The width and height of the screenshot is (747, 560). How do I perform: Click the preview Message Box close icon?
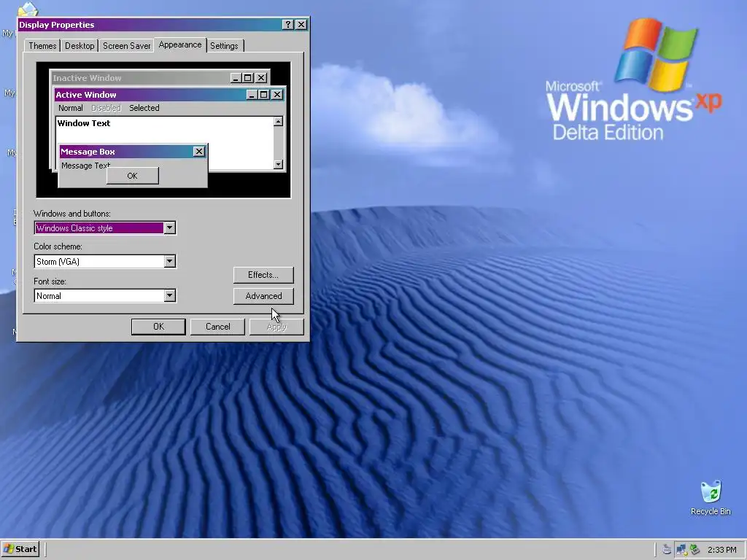pos(199,152)
